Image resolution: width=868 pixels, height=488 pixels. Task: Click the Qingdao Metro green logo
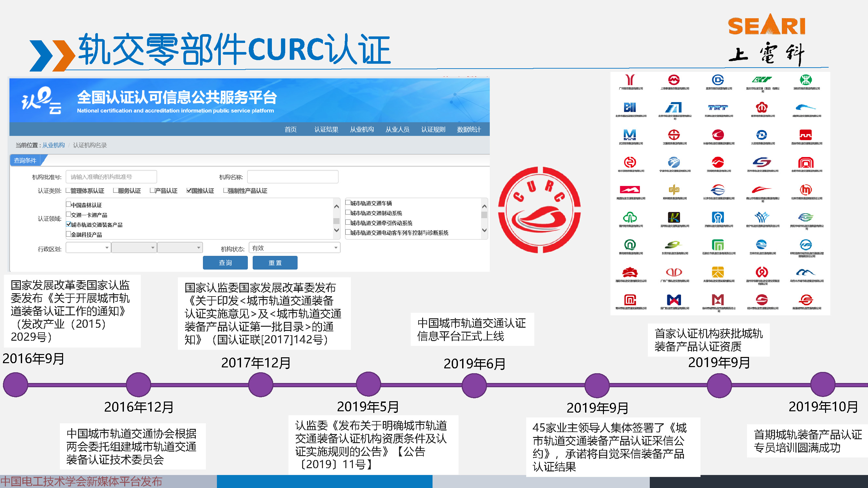click(630, 244)
